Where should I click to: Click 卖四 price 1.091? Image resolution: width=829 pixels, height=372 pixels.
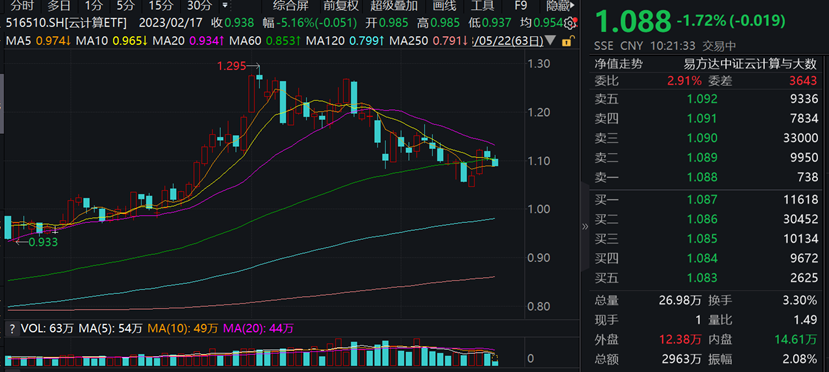(x=702, y=118)
